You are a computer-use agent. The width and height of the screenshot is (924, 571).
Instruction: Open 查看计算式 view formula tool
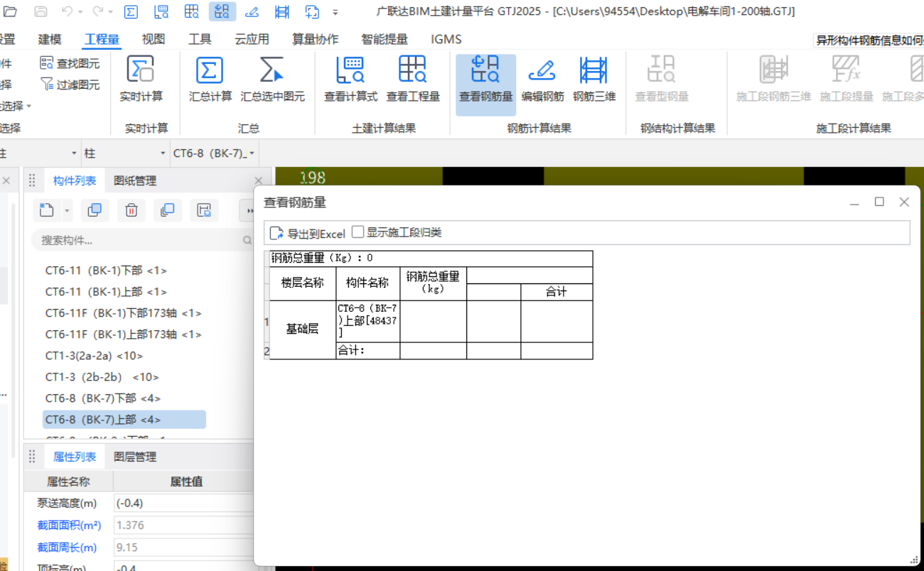point(350,80)
